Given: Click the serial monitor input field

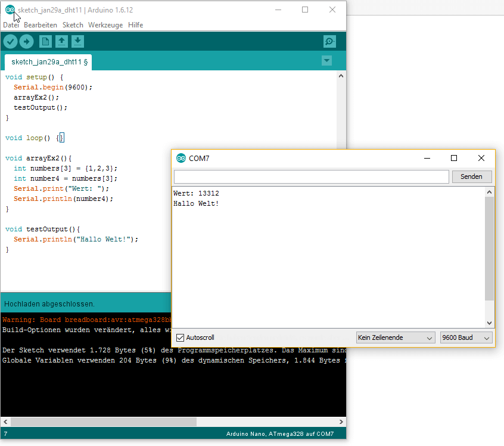Looking at the screenshot, I should point(311,176).
